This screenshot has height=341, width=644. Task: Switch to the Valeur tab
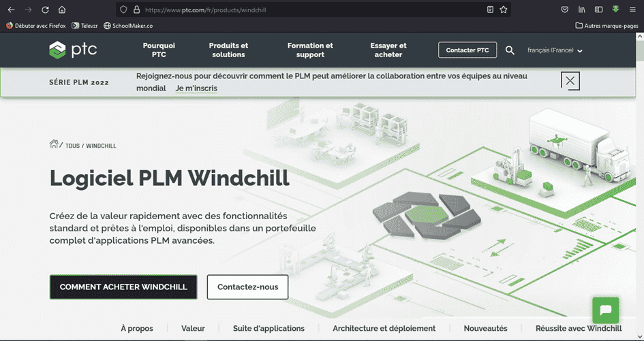193,328
